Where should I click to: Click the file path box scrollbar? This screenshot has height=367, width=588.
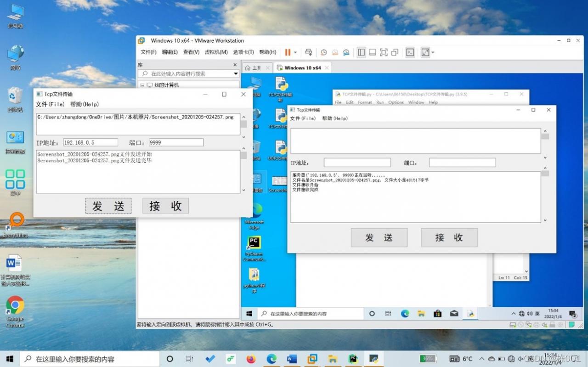pos(243,124)
